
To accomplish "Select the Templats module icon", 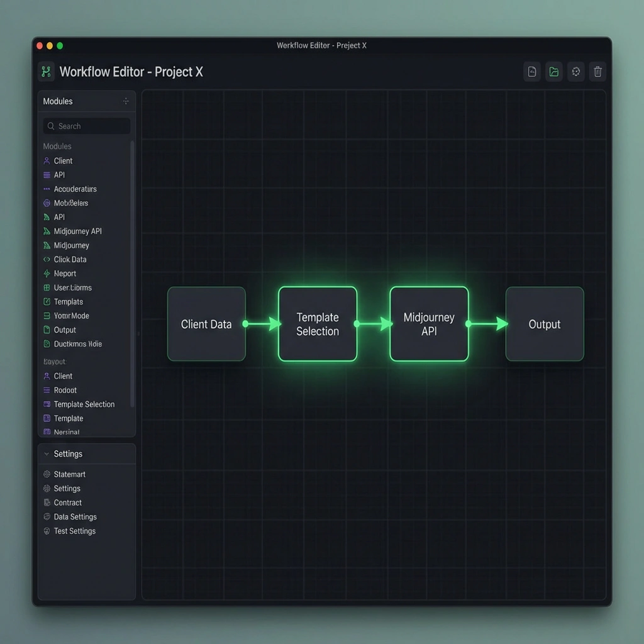I will pyautogui.click(x=47, y=302).
